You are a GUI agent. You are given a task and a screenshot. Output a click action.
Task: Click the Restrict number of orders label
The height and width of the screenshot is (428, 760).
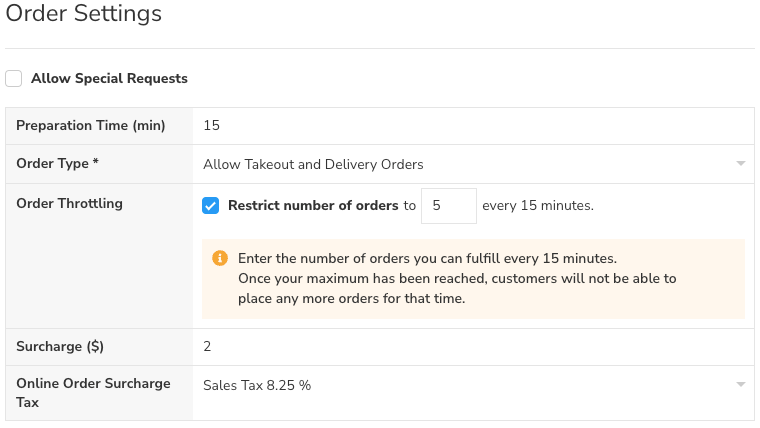[313, 206]
